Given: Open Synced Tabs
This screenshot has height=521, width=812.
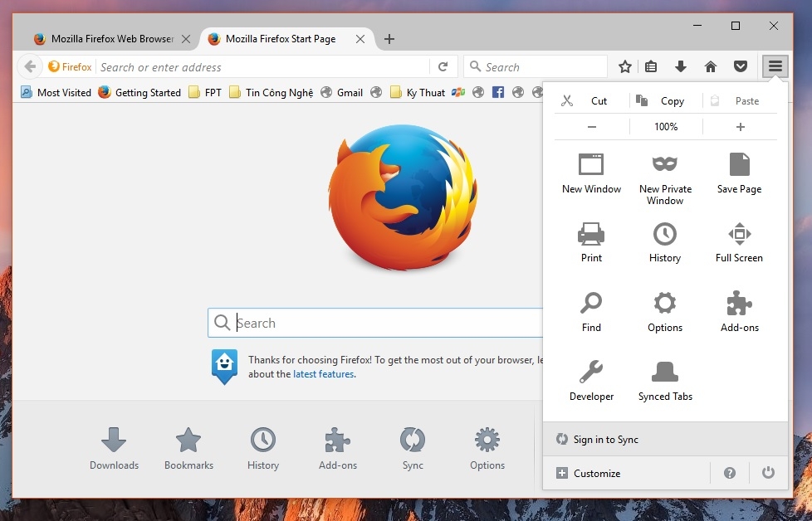Looking at the screenshot, I should (x=665, y=381).
